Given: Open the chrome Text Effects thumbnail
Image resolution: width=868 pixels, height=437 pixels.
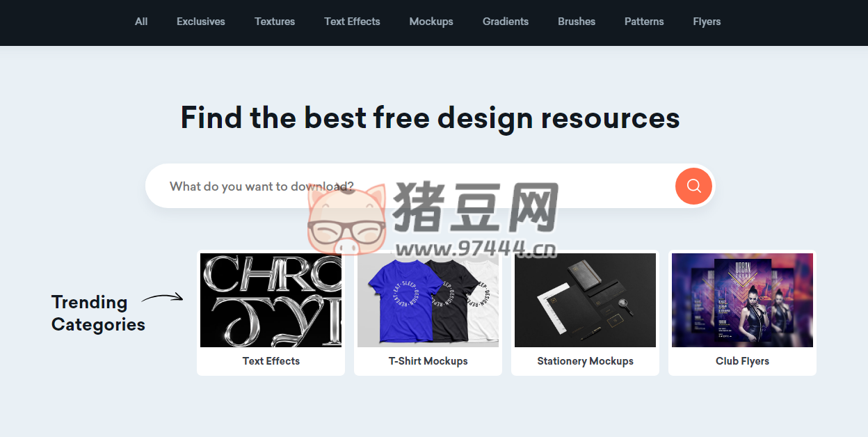Looking at the screenshot, I should 271,300.
